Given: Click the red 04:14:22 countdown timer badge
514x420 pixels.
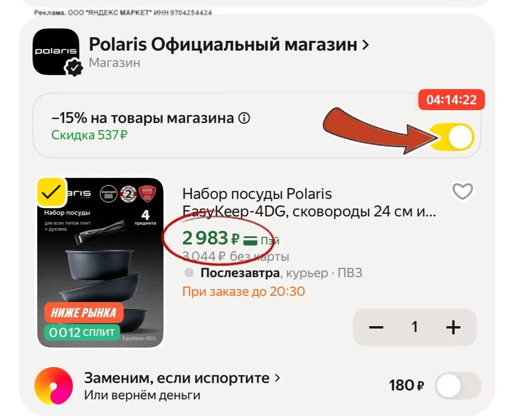Looking at the screenshot, I should [451, 99].
